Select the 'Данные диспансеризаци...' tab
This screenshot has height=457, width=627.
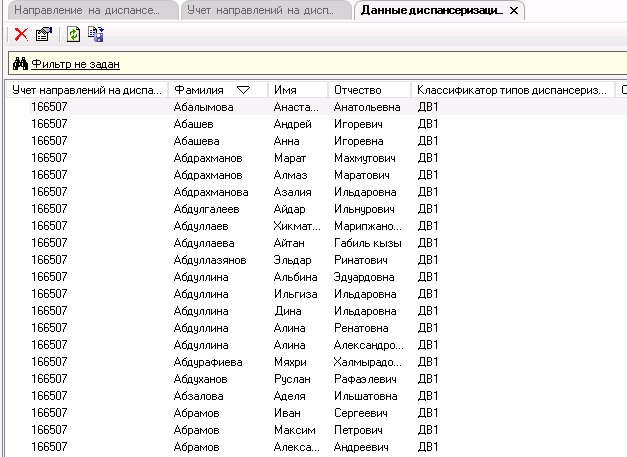coord(432,10)
